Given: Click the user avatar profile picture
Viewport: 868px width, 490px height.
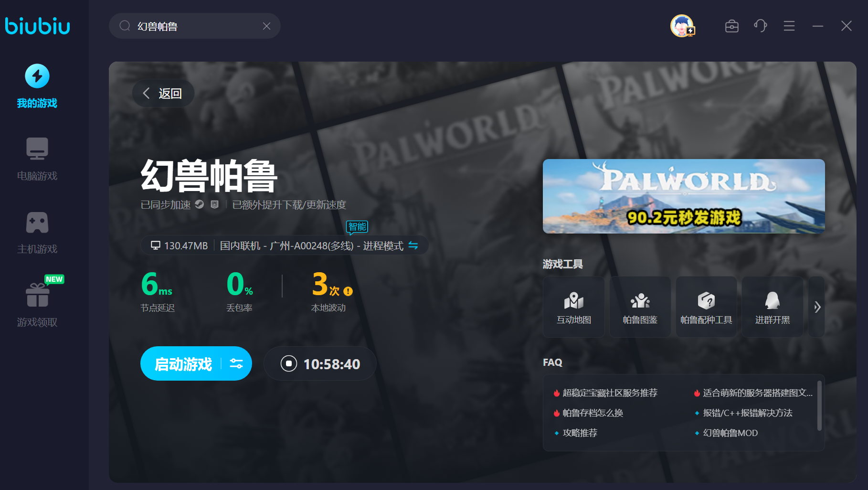Looking at the screenshot, I should pyautogui.click(x=682, y=26).
